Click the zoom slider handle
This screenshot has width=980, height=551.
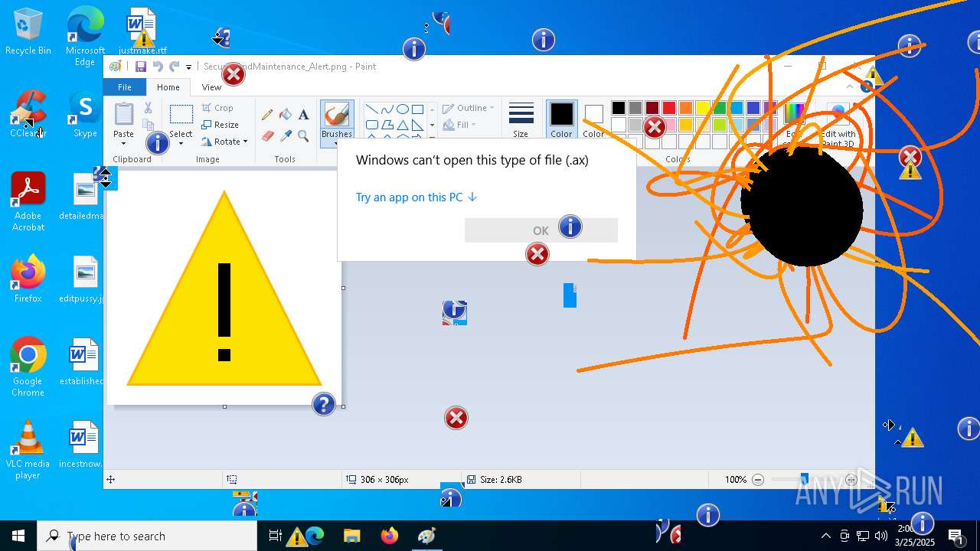[x=804, y=480]
